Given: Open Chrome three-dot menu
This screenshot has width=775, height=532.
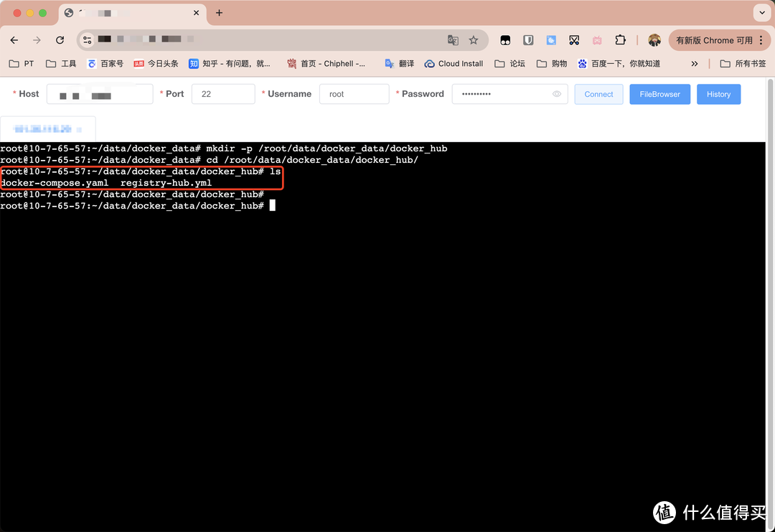Looking at the screenshot, I should [x=761, y=40].
